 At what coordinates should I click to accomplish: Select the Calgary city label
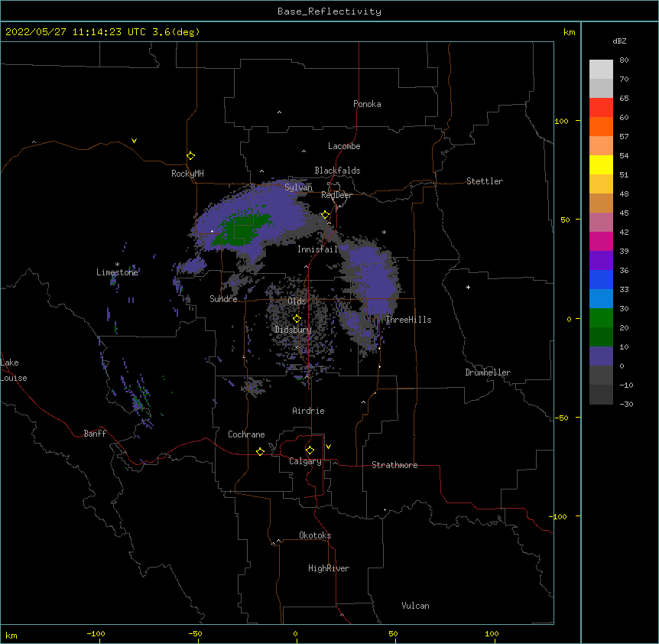coord(305,461)
